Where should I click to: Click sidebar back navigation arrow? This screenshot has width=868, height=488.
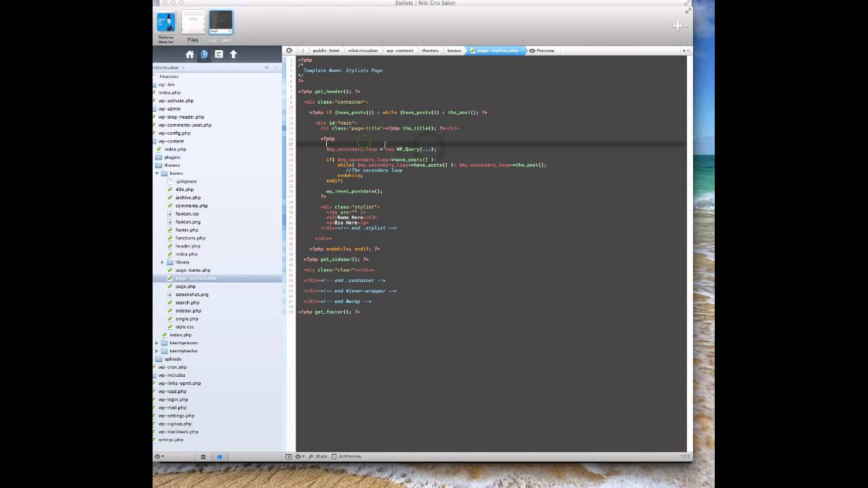coord(267,68)
